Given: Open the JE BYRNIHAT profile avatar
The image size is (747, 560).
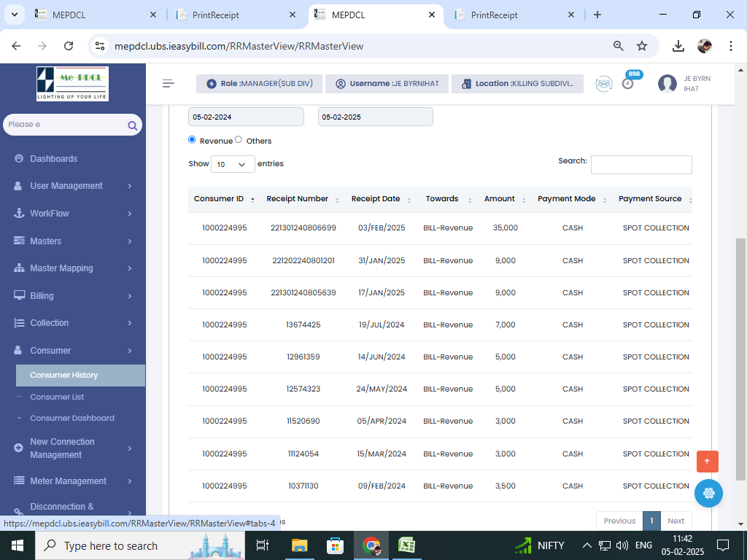Looking at the screenshot, I should click(x=667, y=84).
